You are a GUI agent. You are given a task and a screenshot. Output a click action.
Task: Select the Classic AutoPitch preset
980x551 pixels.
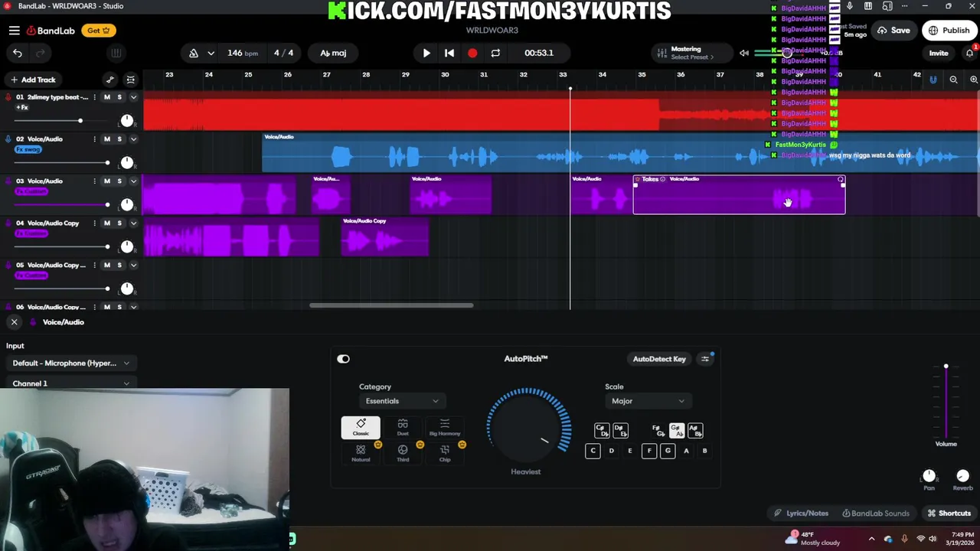[361, 428]
